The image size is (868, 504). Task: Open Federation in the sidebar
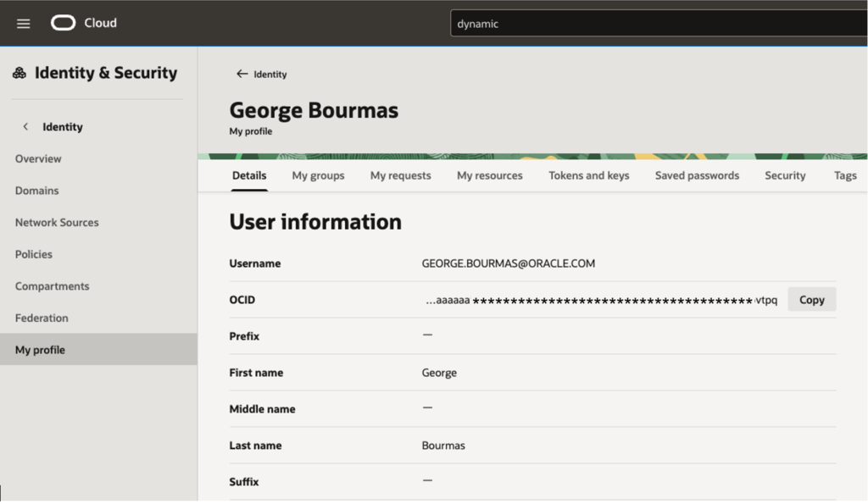click(42, 318)
